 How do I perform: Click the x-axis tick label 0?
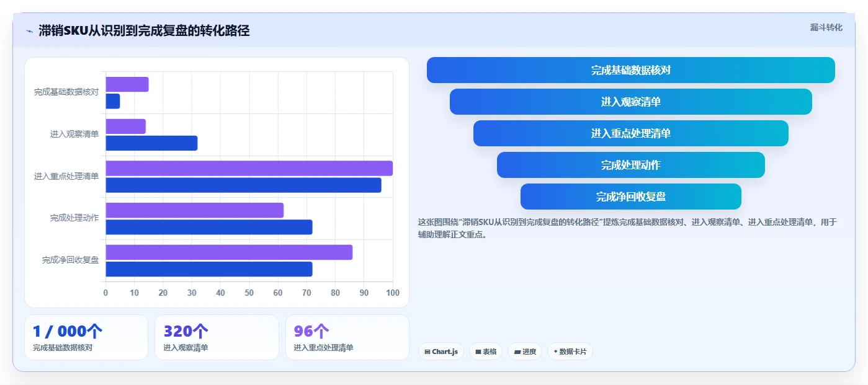[105, 293]
